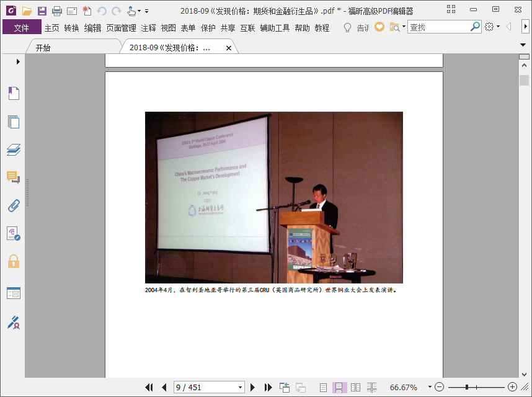This screenshot has width=532, height=397.
Task: Click the search settings gear icon
Action: [x=489, y=27]
